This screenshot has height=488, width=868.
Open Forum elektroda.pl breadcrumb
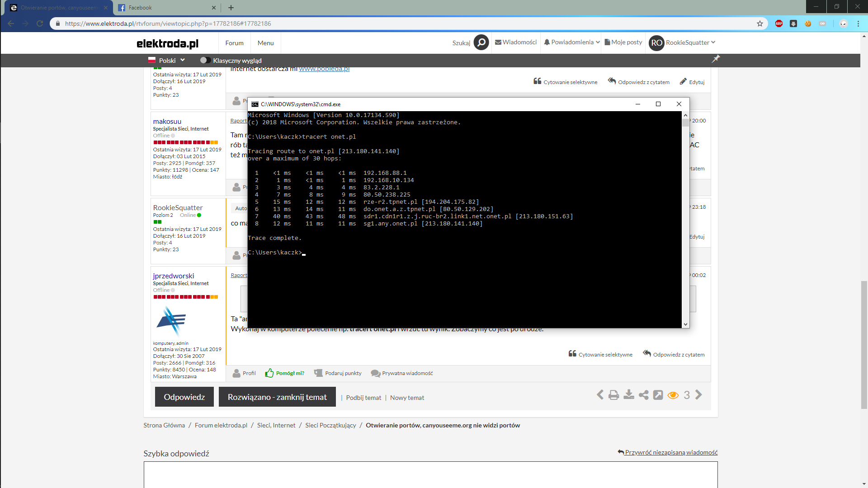(221, 425)
